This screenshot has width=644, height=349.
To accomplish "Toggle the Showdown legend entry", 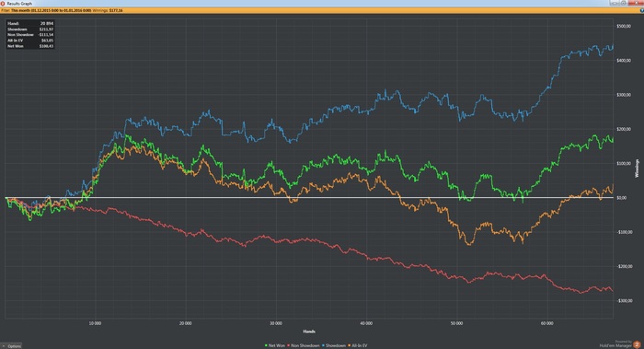I will pos(333,345).
